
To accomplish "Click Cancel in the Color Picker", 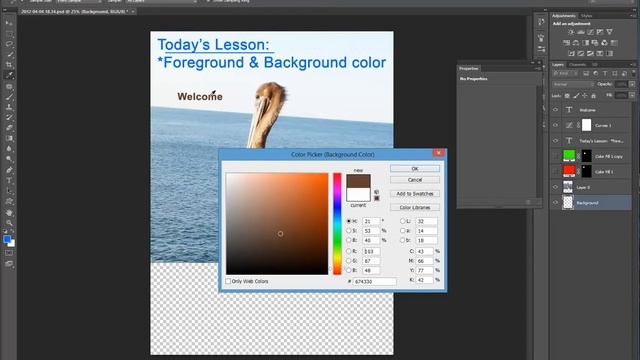I will 415,180.
